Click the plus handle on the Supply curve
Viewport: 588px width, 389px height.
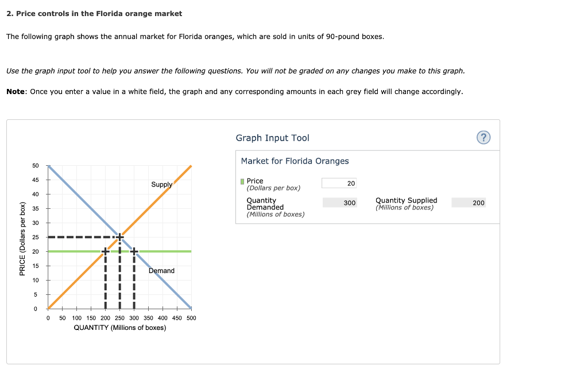pos(105,250)
